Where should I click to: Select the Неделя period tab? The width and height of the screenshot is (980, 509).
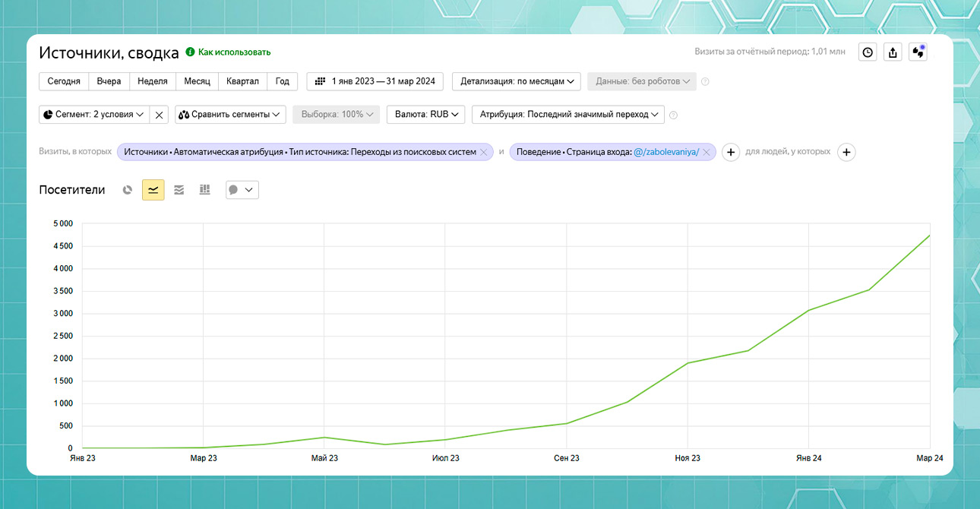click(x=153, y=81)
